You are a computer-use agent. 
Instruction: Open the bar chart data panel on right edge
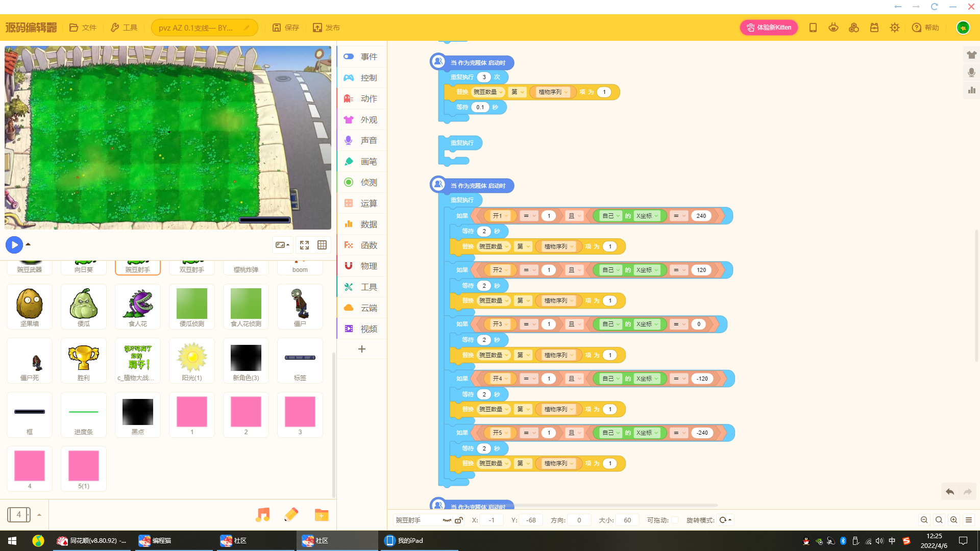[971, 90]
